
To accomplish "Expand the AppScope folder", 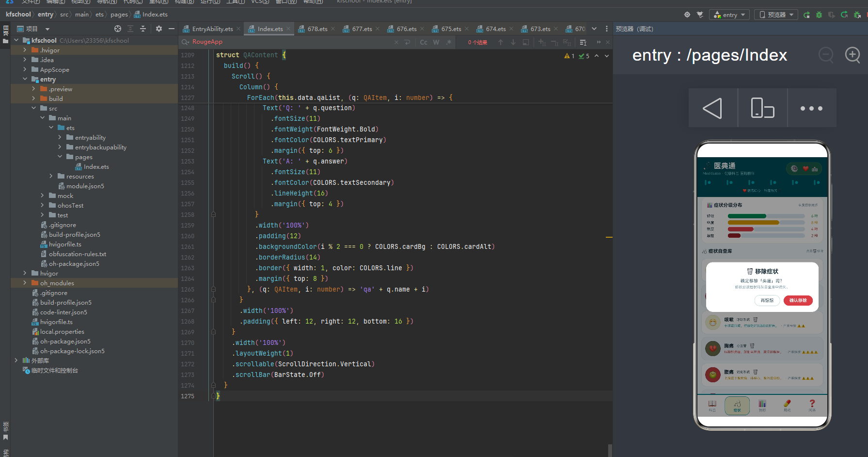I will (x=25, y=69).
